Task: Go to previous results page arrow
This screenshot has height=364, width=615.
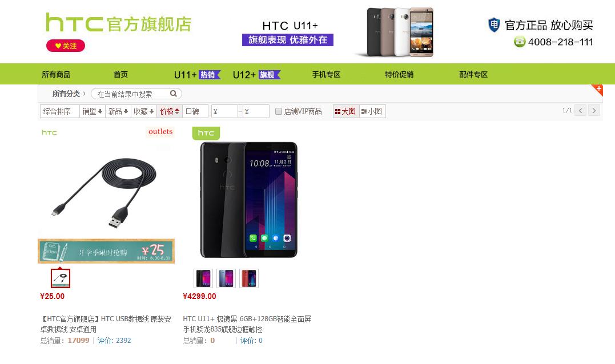Action: [581, 111]
